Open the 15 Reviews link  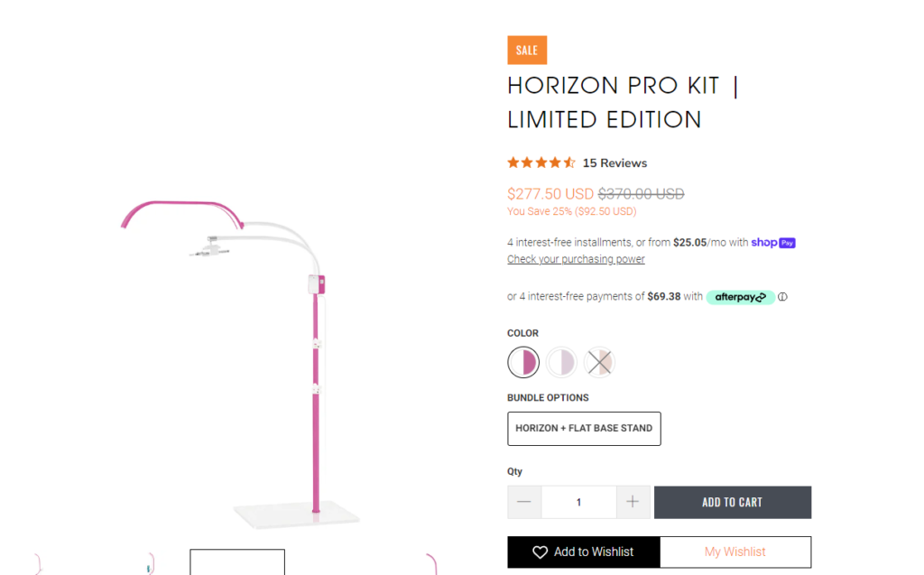[x=614, y=163]
